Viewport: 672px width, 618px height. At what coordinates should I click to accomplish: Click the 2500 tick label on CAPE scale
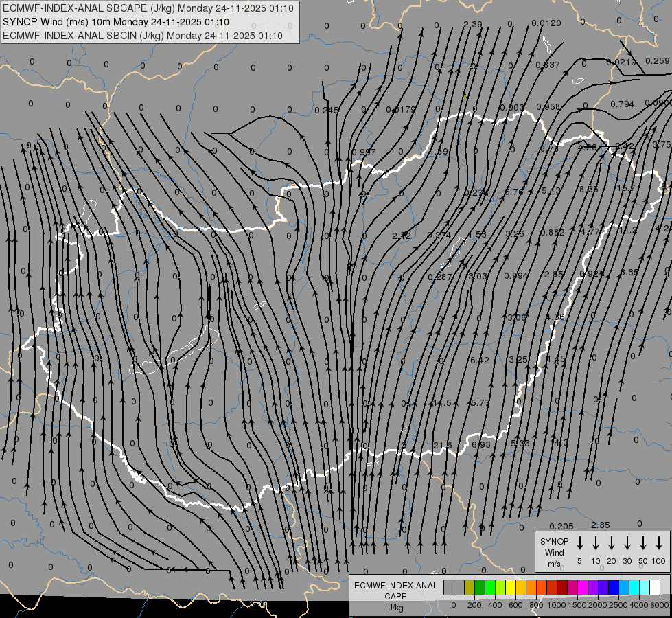[618, 605]
